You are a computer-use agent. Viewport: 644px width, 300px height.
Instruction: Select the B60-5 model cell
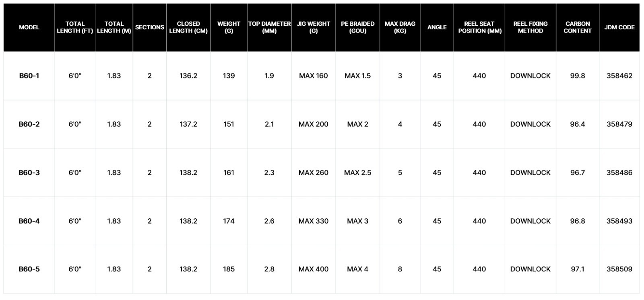point(29,269)
